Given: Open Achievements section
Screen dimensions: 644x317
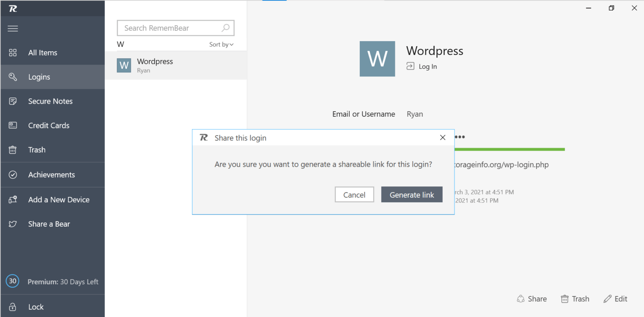Looking at the screenshot, I should pos(52,175).
